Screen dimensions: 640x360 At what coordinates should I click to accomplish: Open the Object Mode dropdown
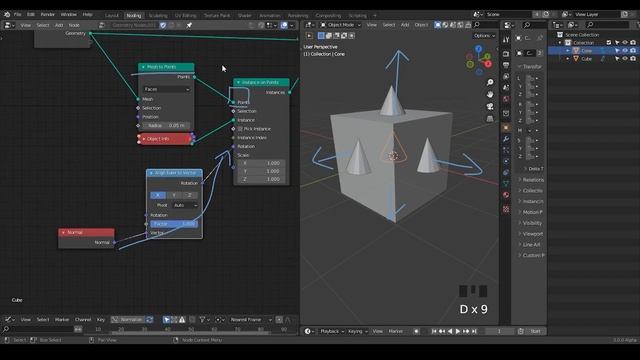click(340, 25)
